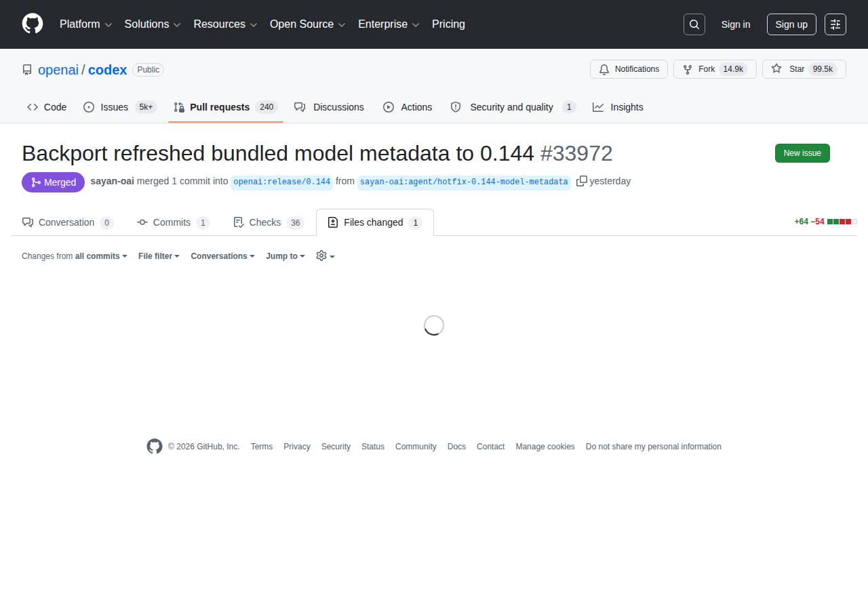
Task: Open the Terms footer link
Action: click(262, 447)
